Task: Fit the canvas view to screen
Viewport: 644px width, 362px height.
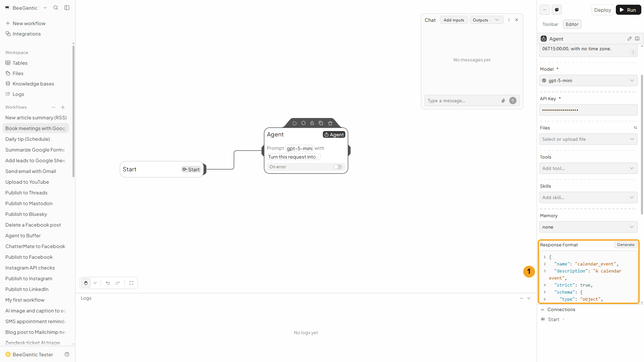Action: (x=131, y=283)
